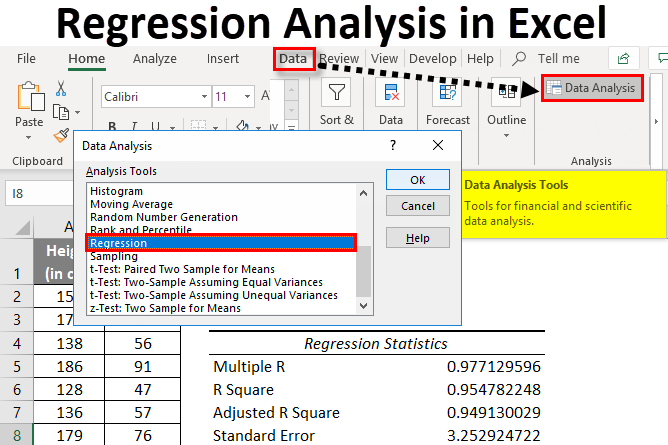
Task: Open the Forecast chart tool
Action: [x=447, y=95]
